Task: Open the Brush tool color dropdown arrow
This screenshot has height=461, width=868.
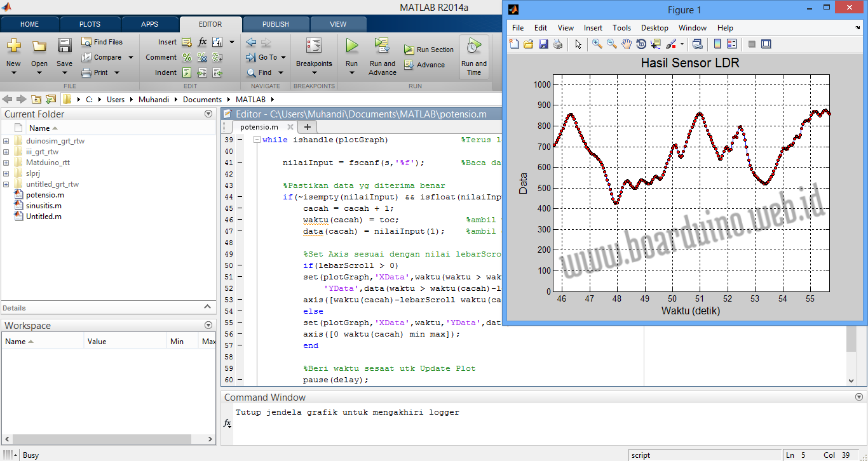Action: pyautogui.click(x=682, y=44)
